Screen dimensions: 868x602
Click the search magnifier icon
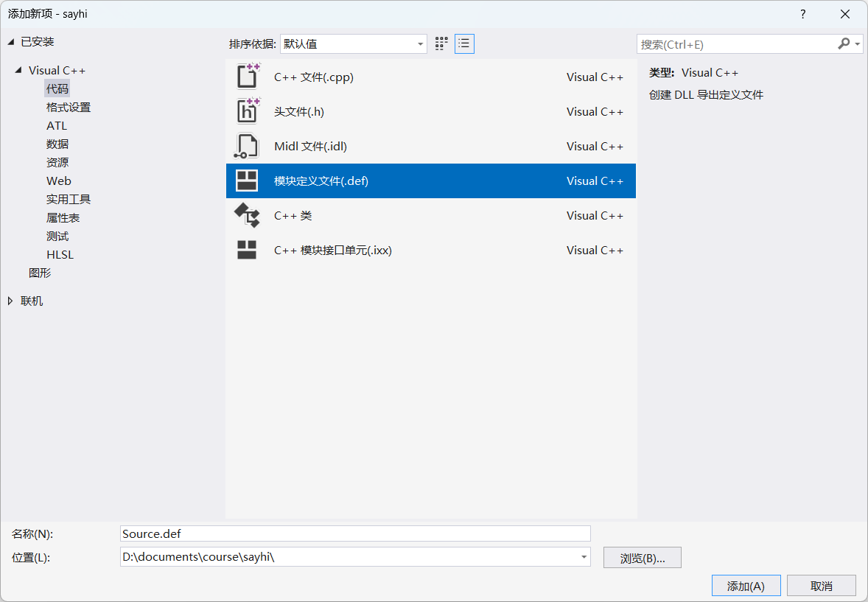844,43
